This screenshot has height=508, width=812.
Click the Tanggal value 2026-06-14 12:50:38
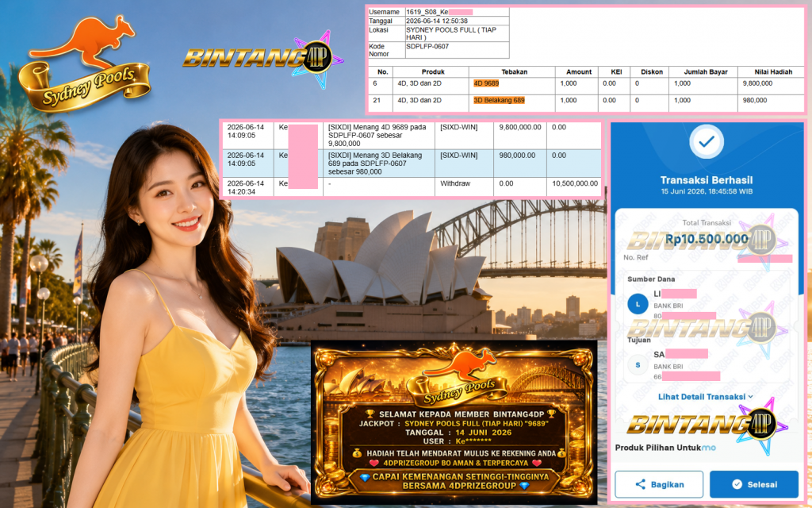click(x=437, y=21)
